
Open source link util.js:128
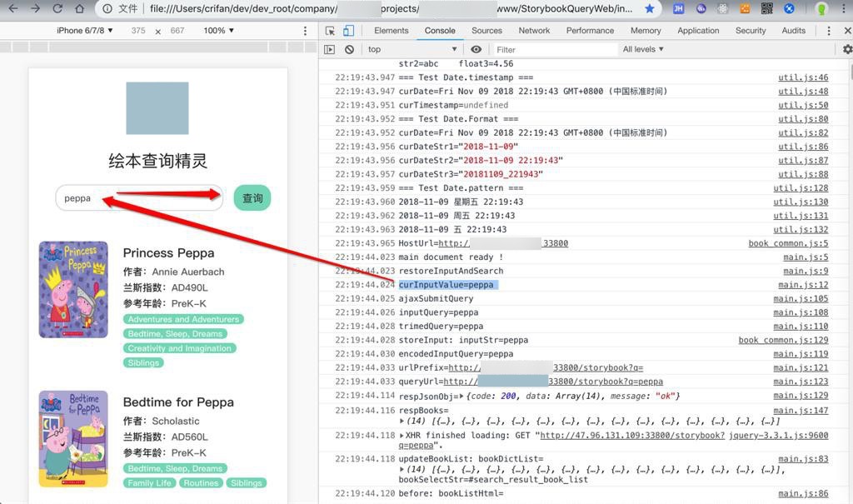(x=801, y=187)
